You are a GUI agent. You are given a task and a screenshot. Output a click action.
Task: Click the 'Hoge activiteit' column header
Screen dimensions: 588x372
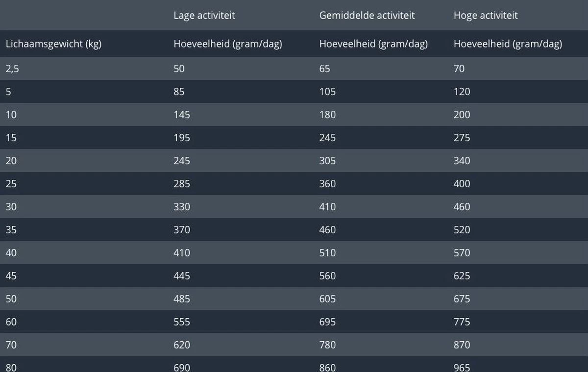pos(486,15)
